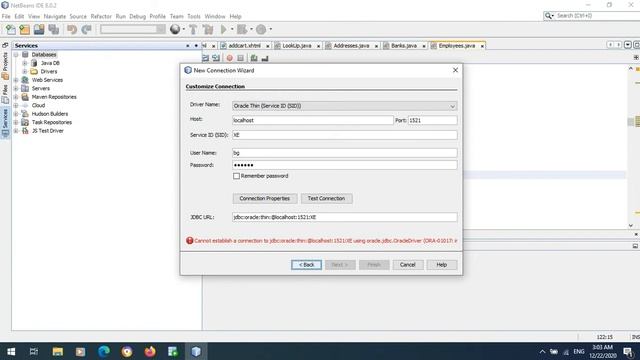The image size is (640, 360).
Task: Open the Navigate menu
Action: click(55, 16)
